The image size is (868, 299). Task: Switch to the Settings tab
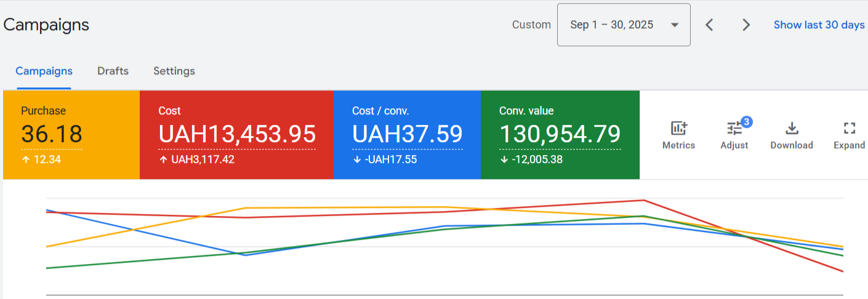tap(174, 71)
